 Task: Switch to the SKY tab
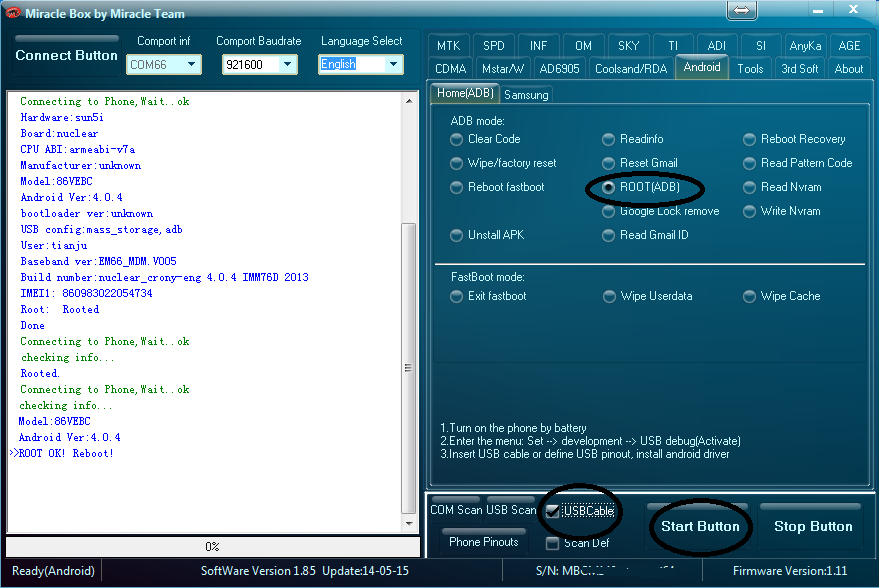coord(628,45)
